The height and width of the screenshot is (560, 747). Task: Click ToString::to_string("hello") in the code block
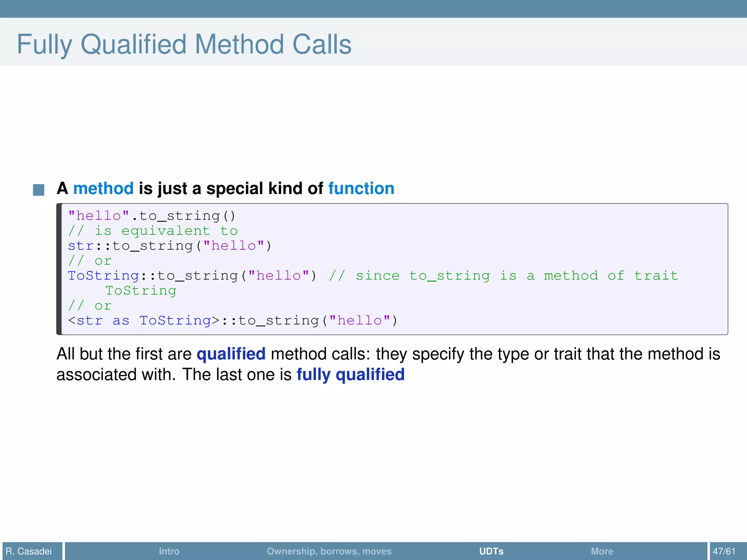coord(192,276)
